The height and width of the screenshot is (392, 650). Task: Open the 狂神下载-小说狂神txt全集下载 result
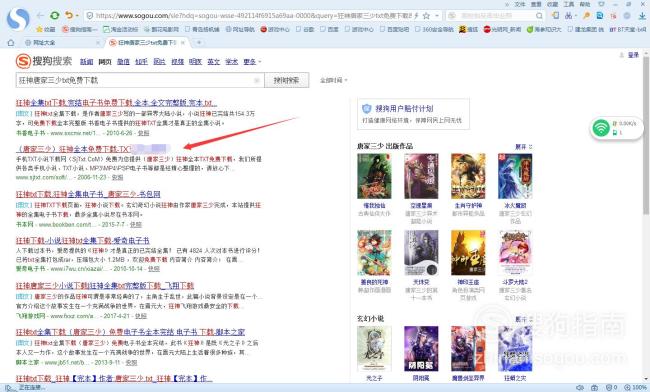pos(82,241)
